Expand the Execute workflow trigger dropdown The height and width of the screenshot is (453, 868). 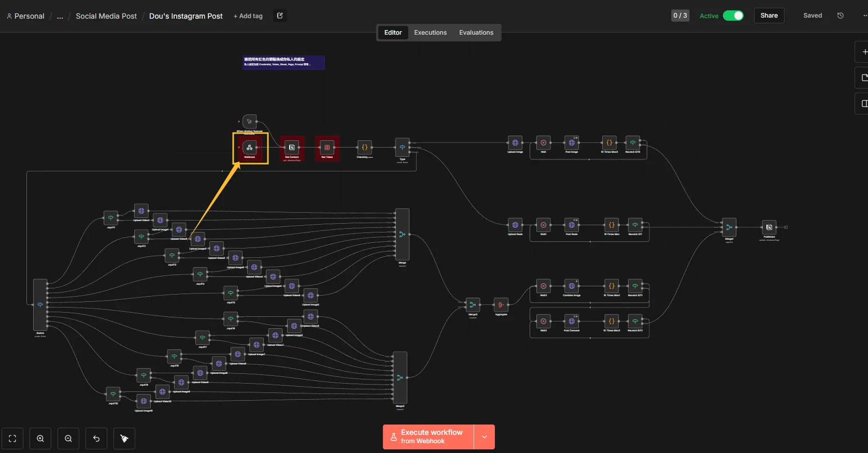pos(485,437)
